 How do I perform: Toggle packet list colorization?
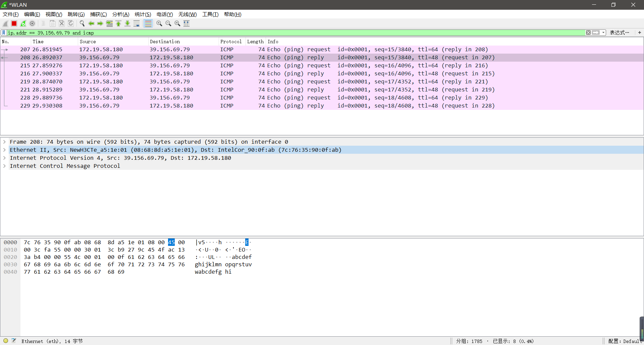148,23
